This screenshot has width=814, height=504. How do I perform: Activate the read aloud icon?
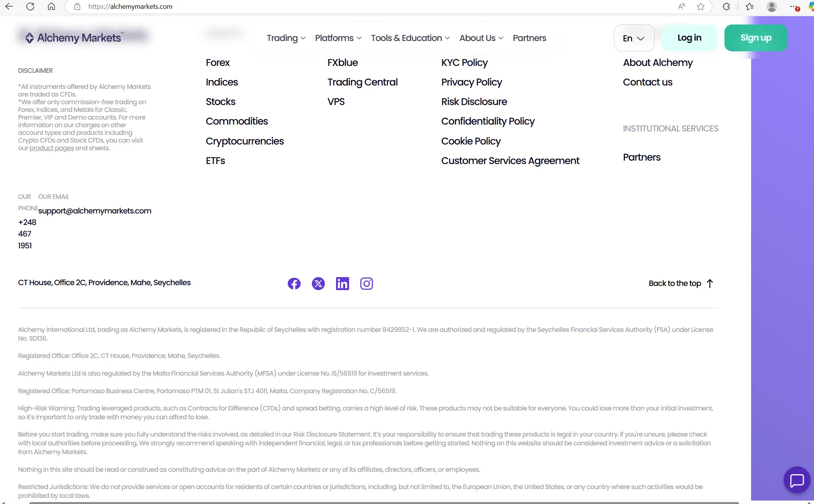point(682,7)
